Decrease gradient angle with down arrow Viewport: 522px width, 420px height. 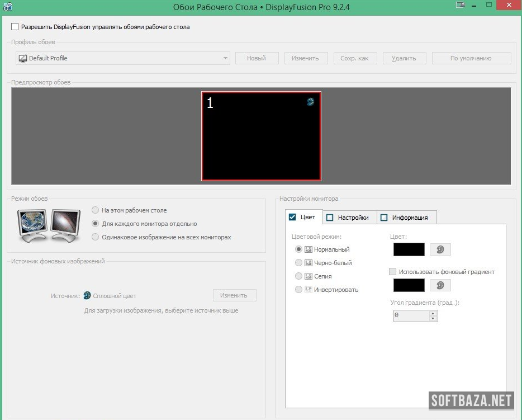pos(433,318)
